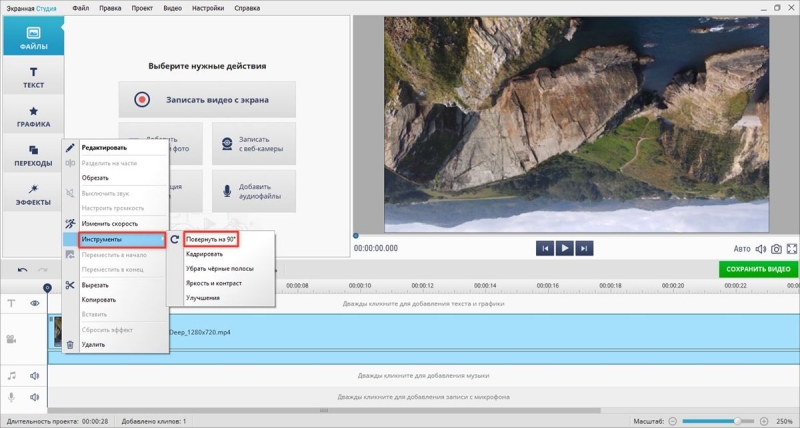Play the video preview
This screenshot has height=428, width=800.
click(564, 248)
